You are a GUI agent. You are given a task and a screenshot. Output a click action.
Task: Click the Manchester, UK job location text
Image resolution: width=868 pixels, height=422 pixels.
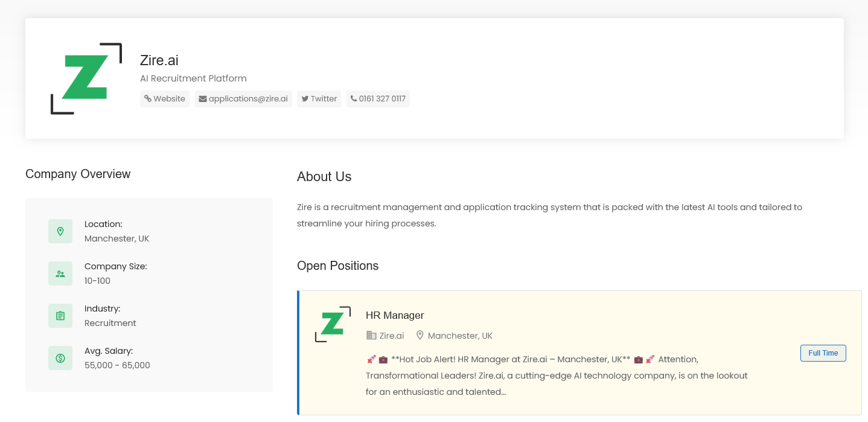coord(460,336)
